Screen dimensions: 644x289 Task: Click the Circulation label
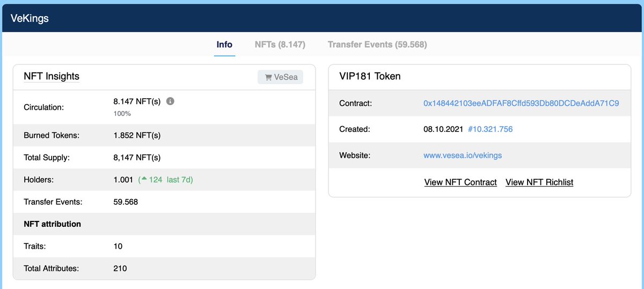tap(44, 107)
